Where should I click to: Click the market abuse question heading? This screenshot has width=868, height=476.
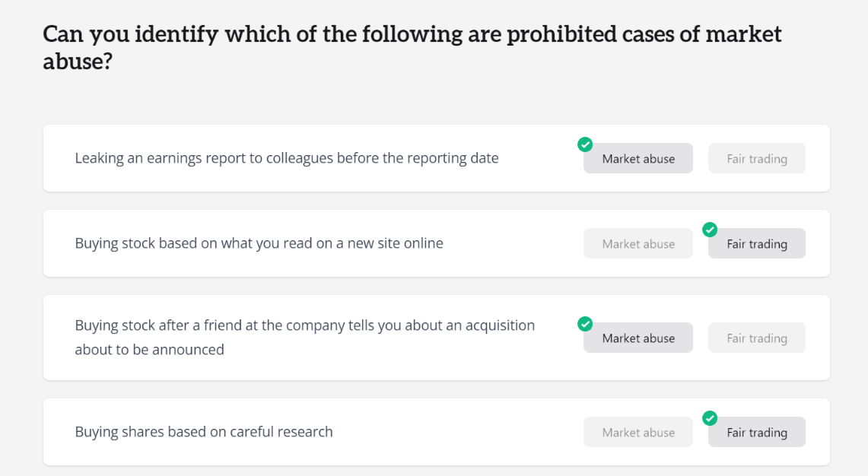pyautogui.click(x=412, y=48)
